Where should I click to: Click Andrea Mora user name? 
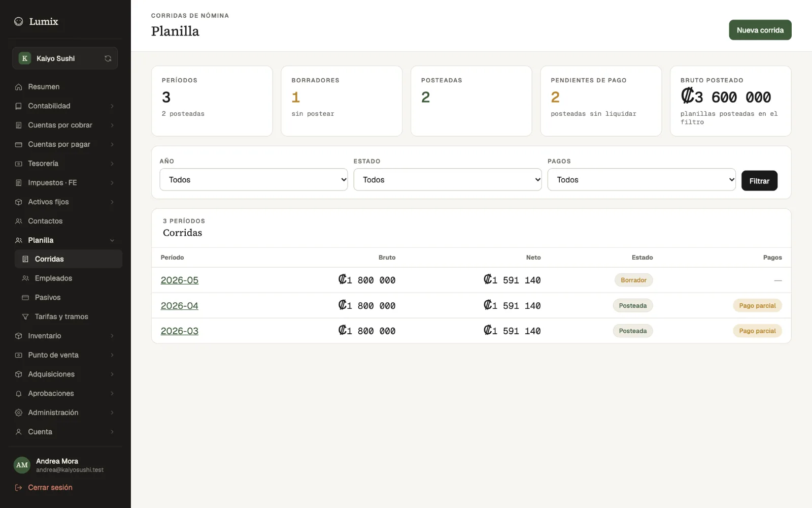click(x=57, y=461)
